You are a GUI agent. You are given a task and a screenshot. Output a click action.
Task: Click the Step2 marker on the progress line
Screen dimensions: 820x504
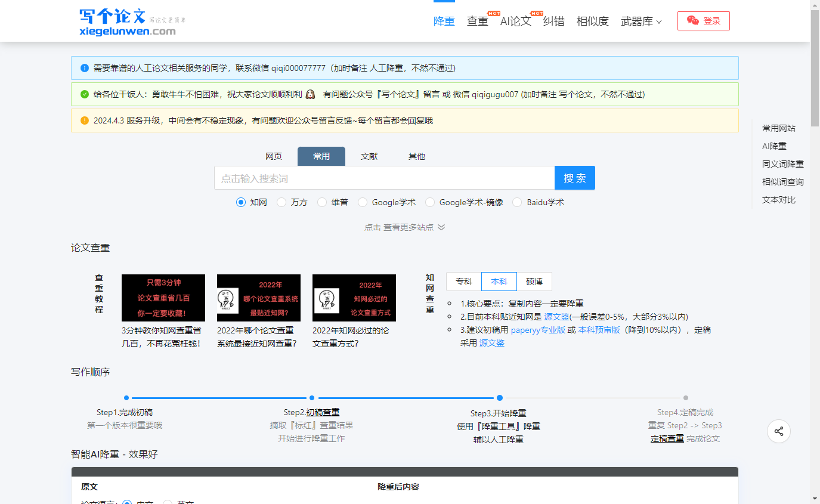(x=312, y=398)
